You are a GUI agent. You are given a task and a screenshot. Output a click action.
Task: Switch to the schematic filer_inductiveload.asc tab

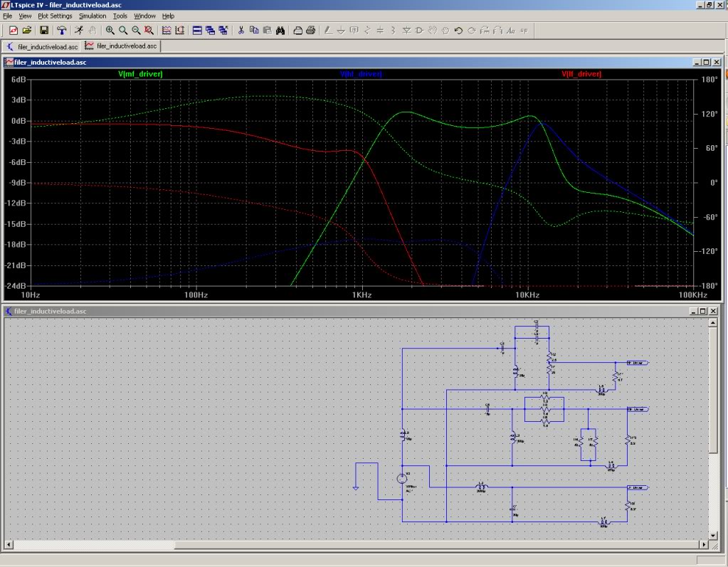tap(42, 46)
